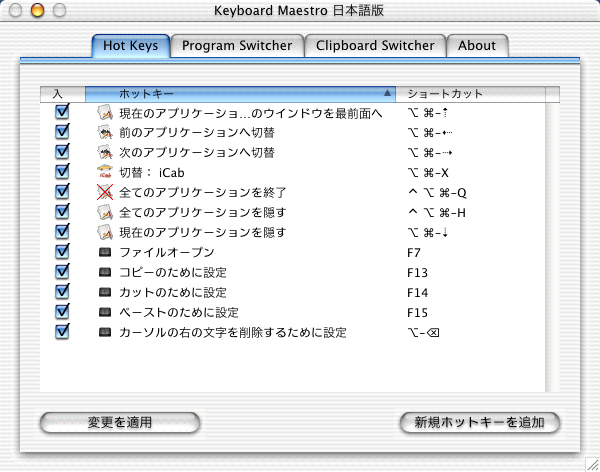
Task: Click keyboard icon next to カットのために設定
Action: click(105, 292)
